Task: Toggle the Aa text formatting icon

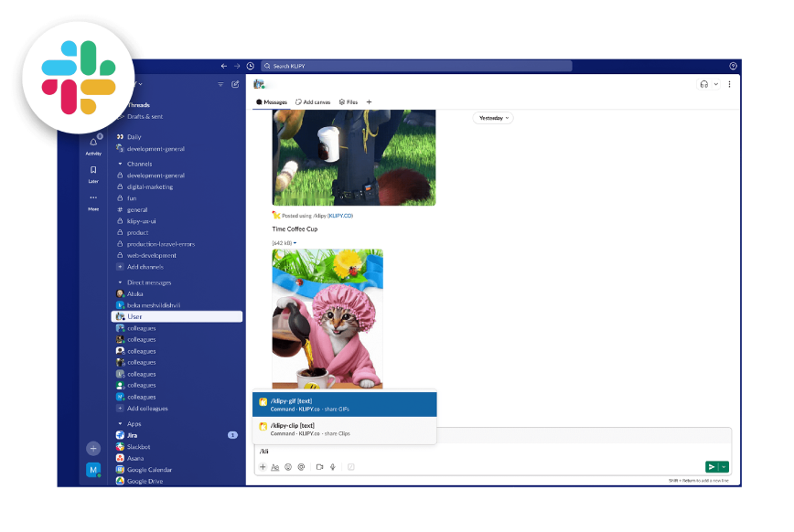Action: (x=275, y=466)
